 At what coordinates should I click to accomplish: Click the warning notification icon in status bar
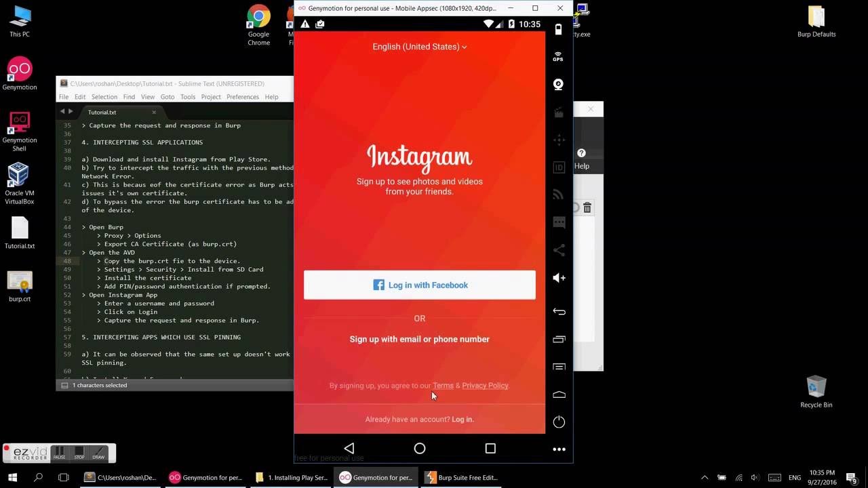point(305,24)
